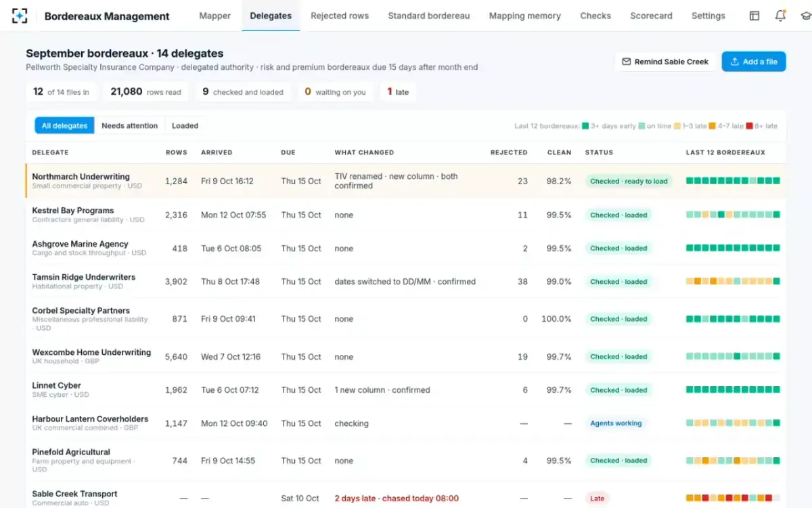Open the Checks tab

pos(595,16)
